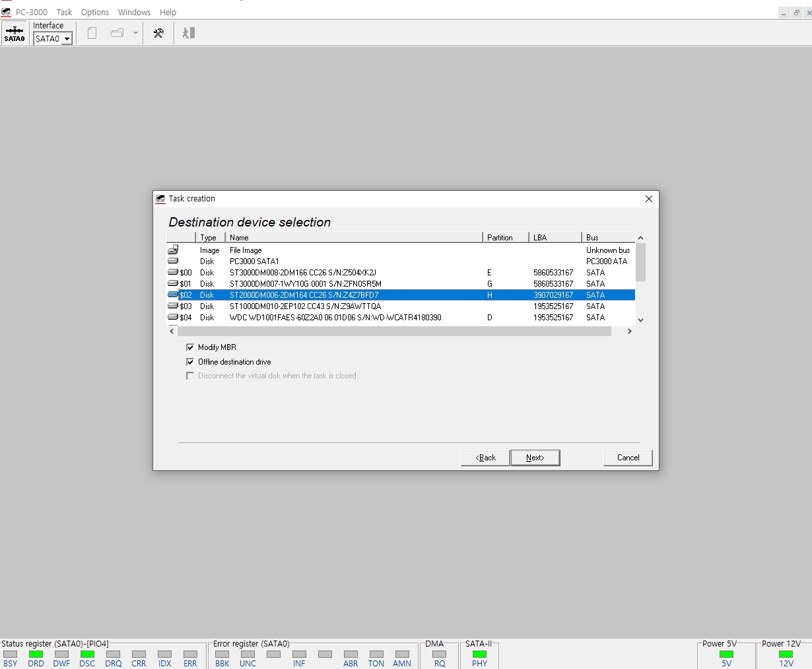Click the DRQ status indicator
The width and height of the screenshot is (812, 669).
pos(113,654)
